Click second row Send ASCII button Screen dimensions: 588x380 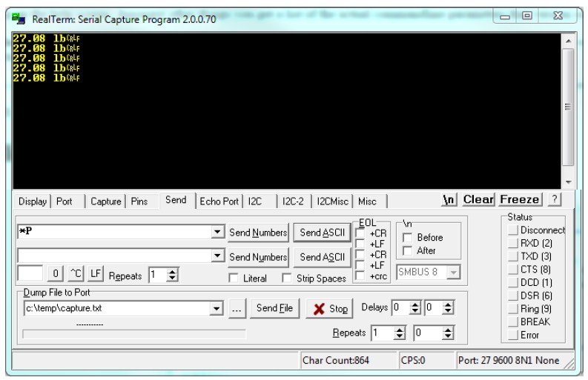coord(322,257)
